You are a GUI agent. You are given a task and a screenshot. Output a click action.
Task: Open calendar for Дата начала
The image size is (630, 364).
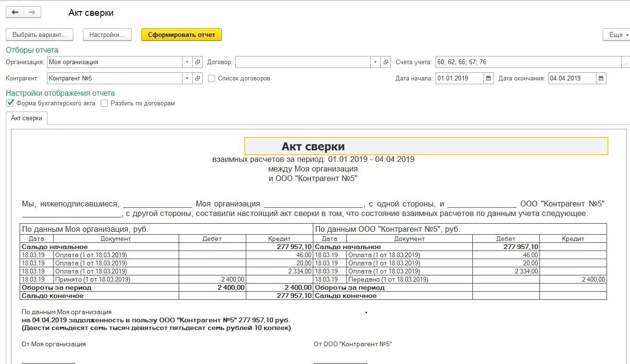coord(488,79)
